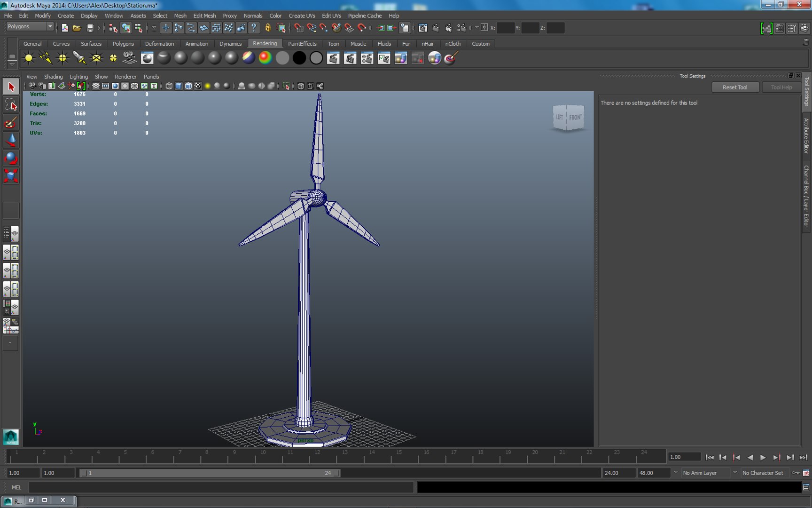
Task: Activate the Paint Selection tool
Action: click(x=11, y=123)
